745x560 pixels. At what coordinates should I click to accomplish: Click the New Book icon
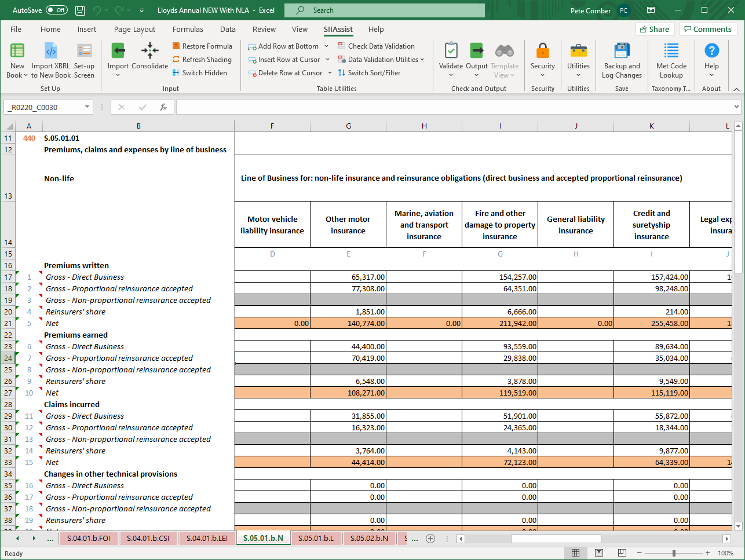[17, 52]
